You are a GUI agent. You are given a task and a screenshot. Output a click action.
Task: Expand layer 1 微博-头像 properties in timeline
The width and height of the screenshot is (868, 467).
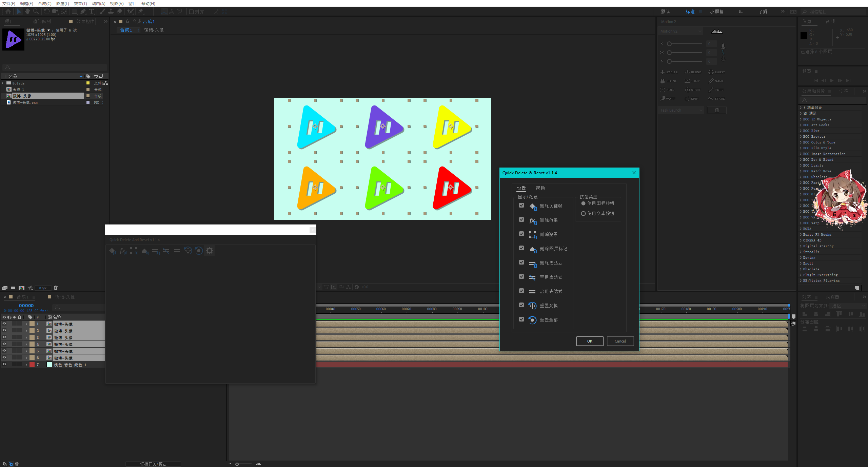[x=26, y=324]
